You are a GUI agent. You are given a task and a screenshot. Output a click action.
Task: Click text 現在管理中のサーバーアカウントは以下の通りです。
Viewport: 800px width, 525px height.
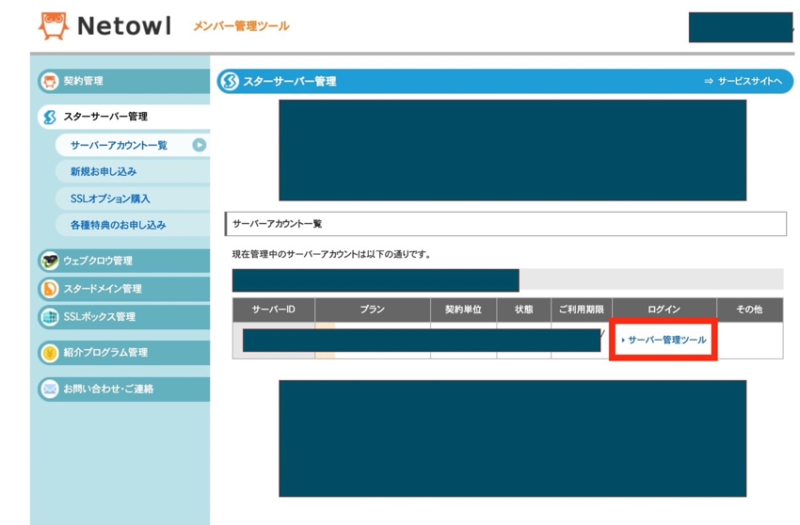tap(331, 254)
